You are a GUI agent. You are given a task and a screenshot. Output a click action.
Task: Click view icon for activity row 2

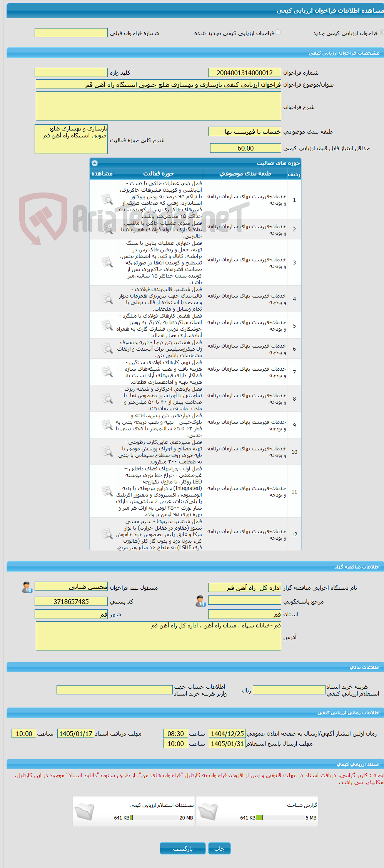click(107, 229)
